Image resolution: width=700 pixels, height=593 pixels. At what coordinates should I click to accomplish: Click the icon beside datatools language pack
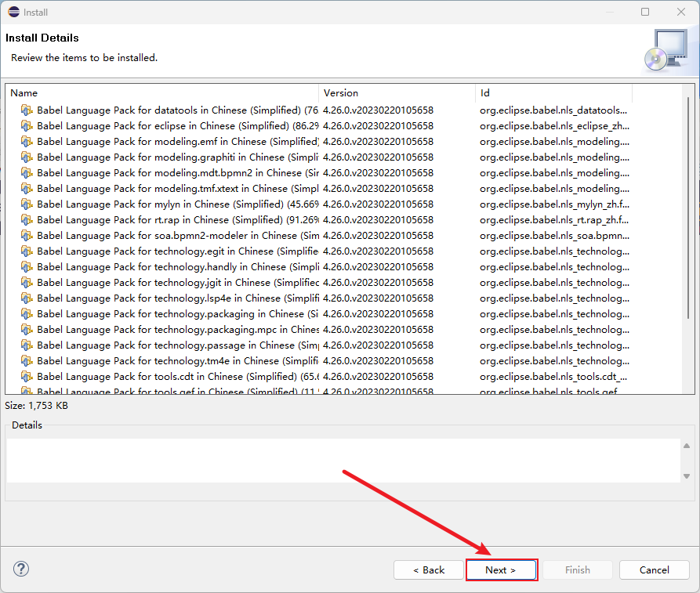pyautogui.click(x=27, y=110)
